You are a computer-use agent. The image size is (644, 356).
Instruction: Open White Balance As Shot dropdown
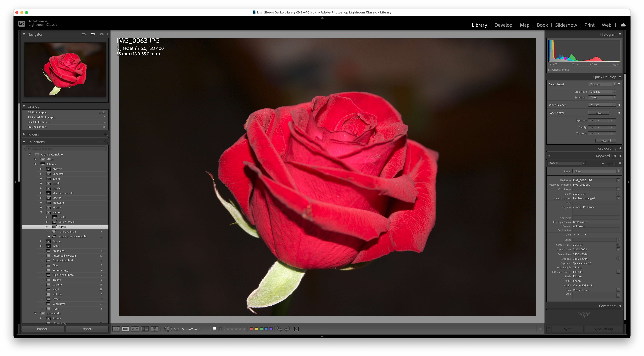point(602,105)
